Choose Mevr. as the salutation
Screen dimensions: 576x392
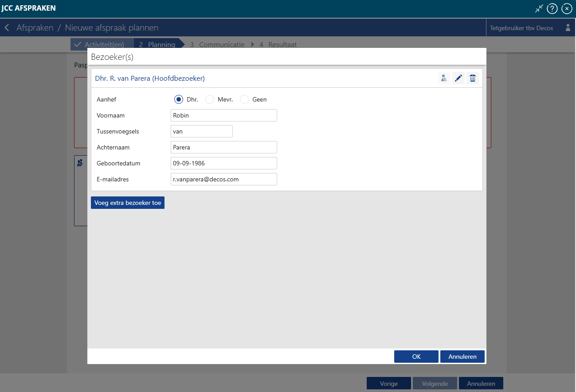pos(210,99)
